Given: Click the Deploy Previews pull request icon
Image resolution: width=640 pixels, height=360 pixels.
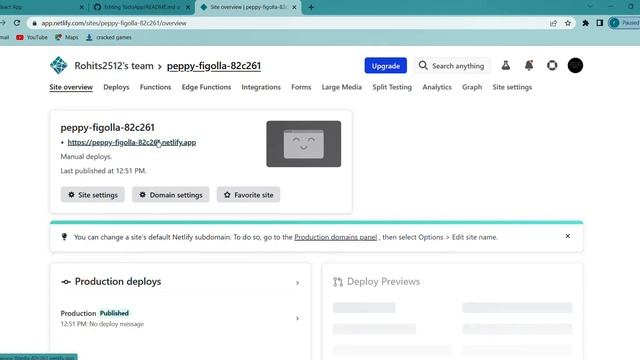Looking at the screenshot, I should click(x=338, y=282).
